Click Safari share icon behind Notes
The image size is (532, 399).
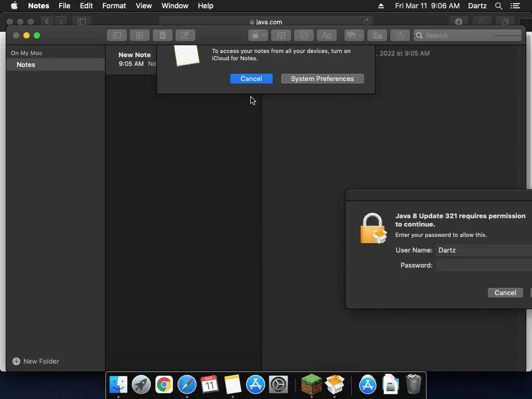tap(482, 22)
